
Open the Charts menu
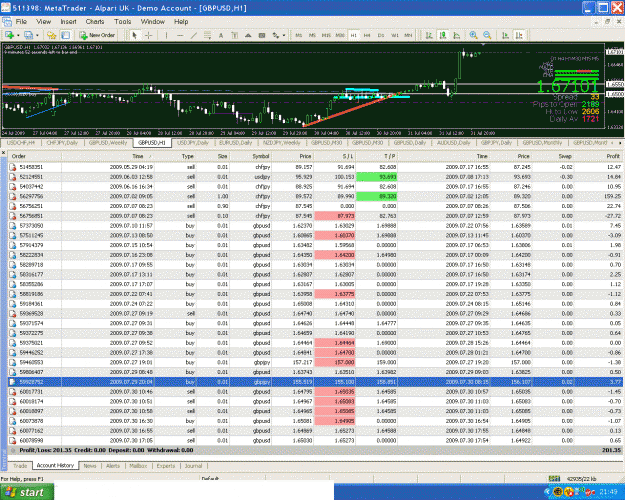pyautogui.click(x=94, y=22)
